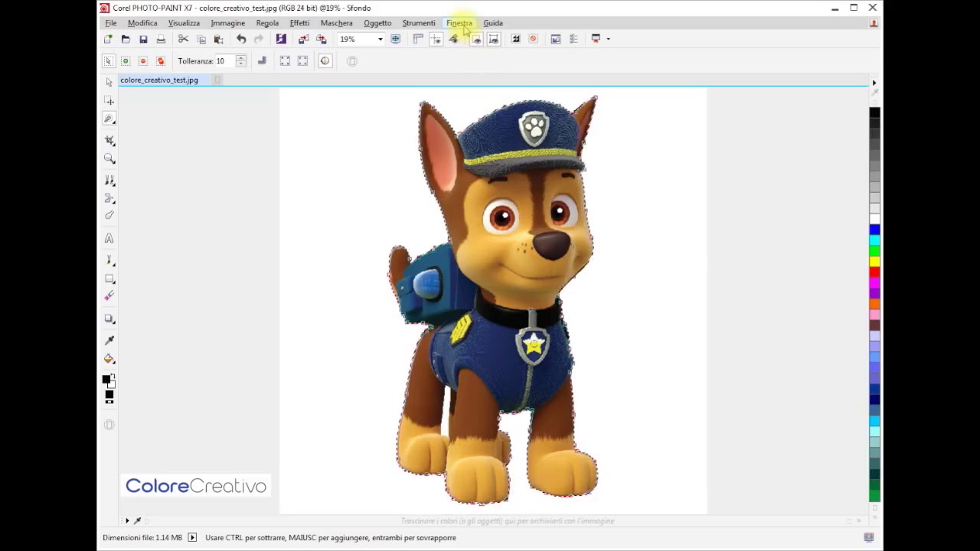The height and width of the screenshot is (551, 980).
Task: Toggle the anti-aliasing button
Action: (262, 60)
